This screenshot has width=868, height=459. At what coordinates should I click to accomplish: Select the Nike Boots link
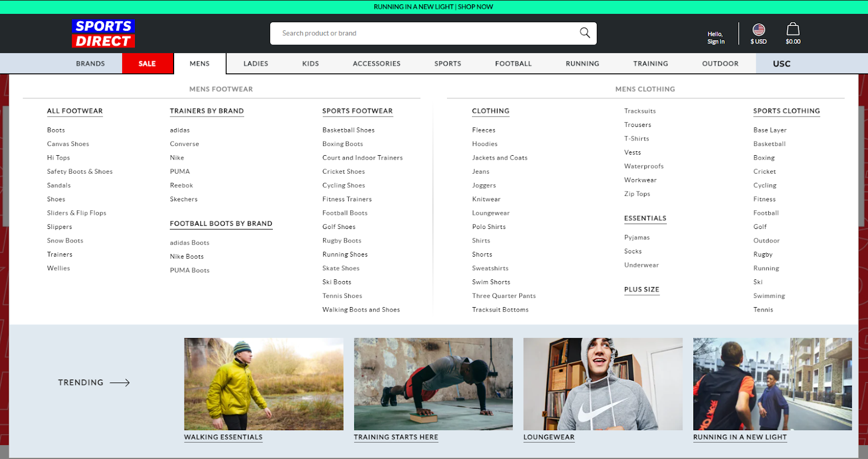(187, 257)
